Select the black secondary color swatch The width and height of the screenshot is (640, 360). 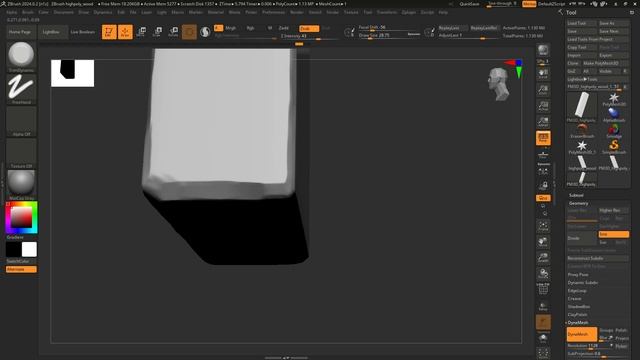click(x=13, y=249)
